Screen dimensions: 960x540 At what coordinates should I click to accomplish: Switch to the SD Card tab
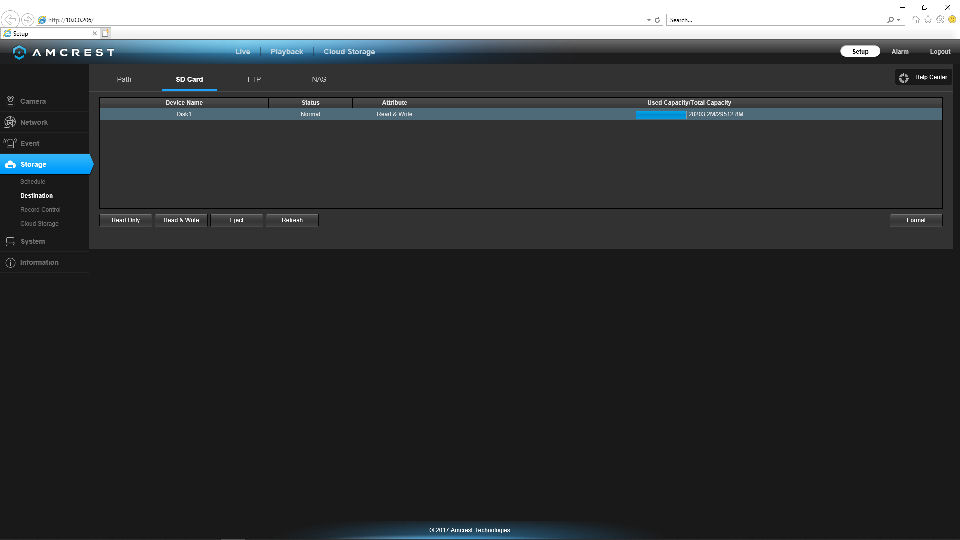tap(189, 80)
